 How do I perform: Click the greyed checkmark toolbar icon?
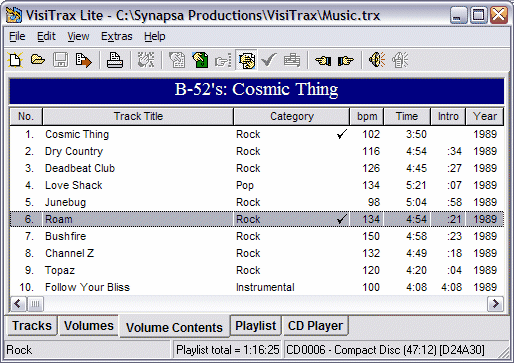point(269,60)
